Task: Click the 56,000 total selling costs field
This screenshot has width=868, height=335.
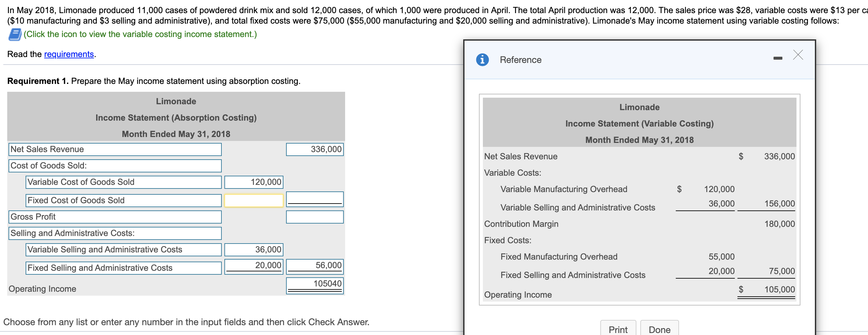Action: click(315, 266)
